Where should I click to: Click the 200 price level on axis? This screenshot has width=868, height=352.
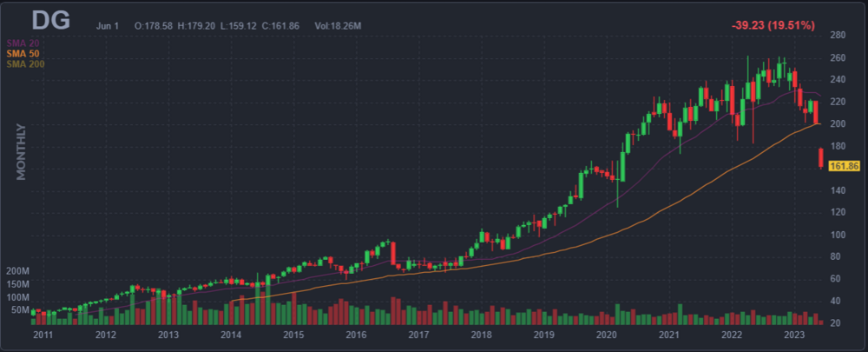[x=838, y=124]
